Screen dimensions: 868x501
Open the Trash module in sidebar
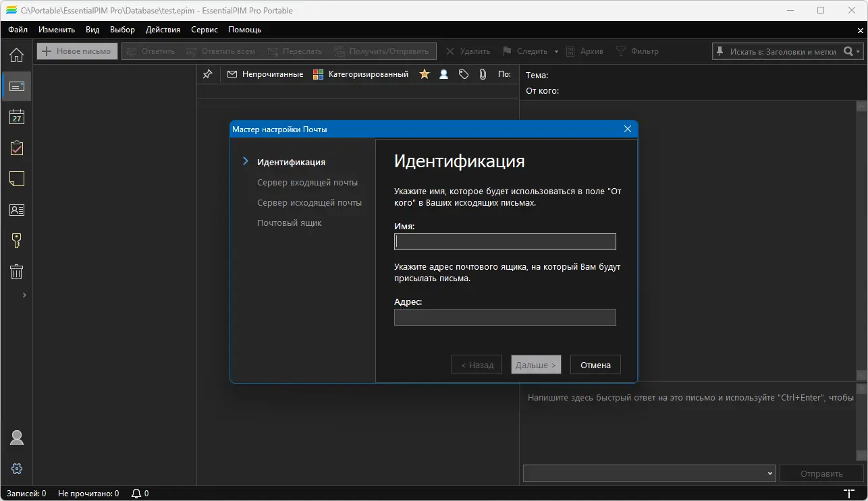coord(16,272)
